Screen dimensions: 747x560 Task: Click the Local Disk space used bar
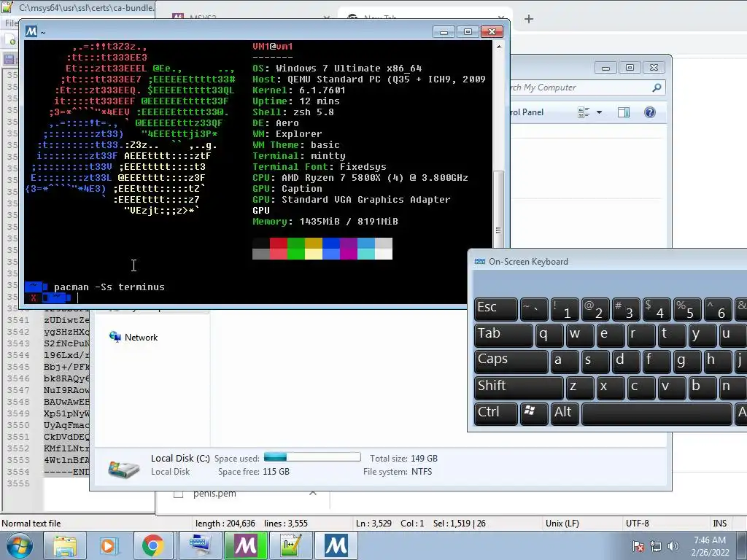pos(312,457)
